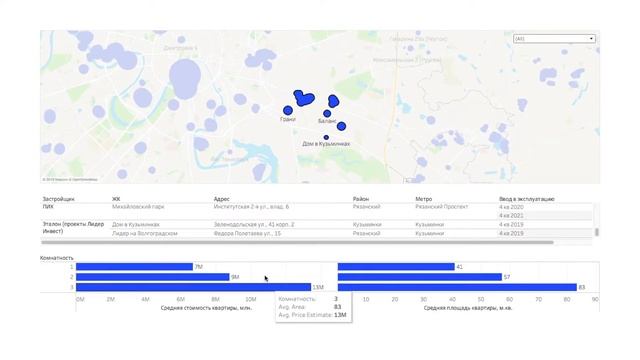Click the table's vertical scrollbar thumb
Screen dimensions: 640x360
point(597,232)
